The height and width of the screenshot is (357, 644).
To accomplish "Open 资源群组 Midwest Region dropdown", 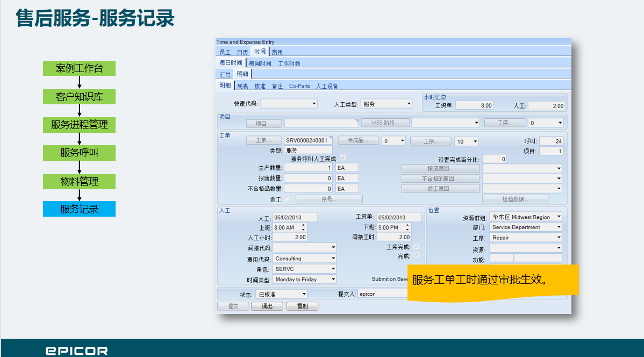I will coord(559,217).
